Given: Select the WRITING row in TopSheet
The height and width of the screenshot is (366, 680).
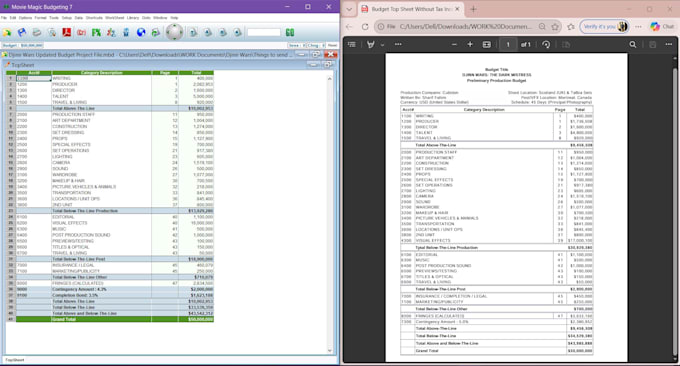Looking at the screenshot, I should tap(110, 78).
